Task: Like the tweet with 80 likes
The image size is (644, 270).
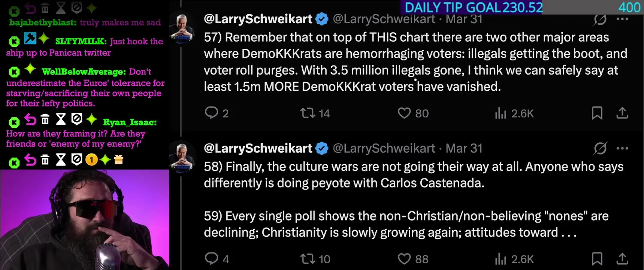Action: click(404, 113)
